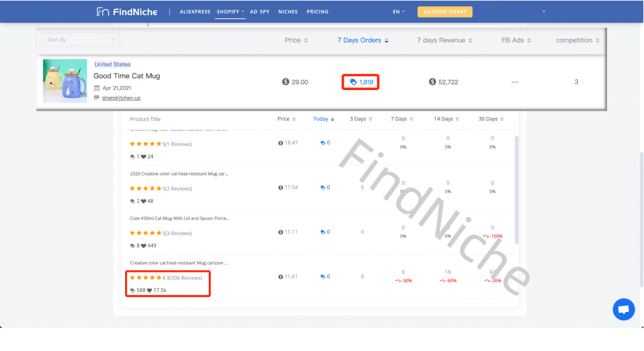This screenshot has width=644, height=351.
Task: Open the sharpkitchen.us store link
Action: 121,98
